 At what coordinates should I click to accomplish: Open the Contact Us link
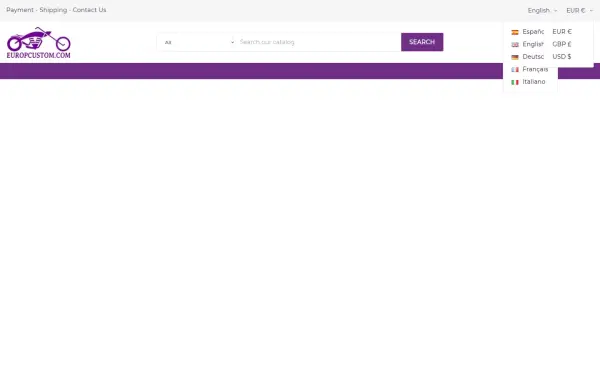tap(90, 10)
